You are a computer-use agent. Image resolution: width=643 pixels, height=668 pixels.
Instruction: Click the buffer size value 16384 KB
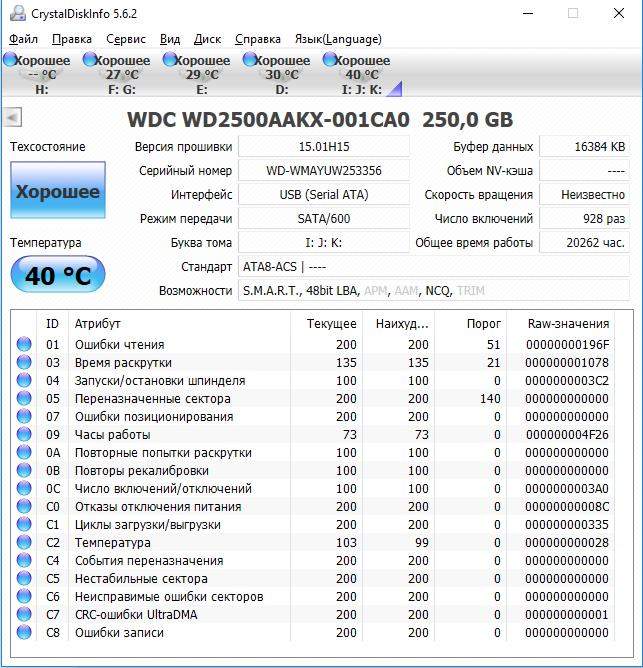585,147
